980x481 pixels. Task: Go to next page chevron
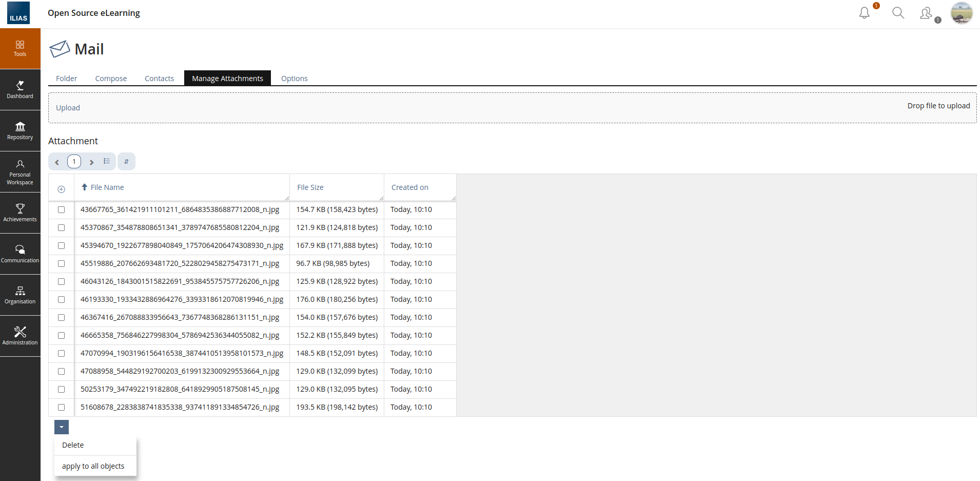click(91, 162)
